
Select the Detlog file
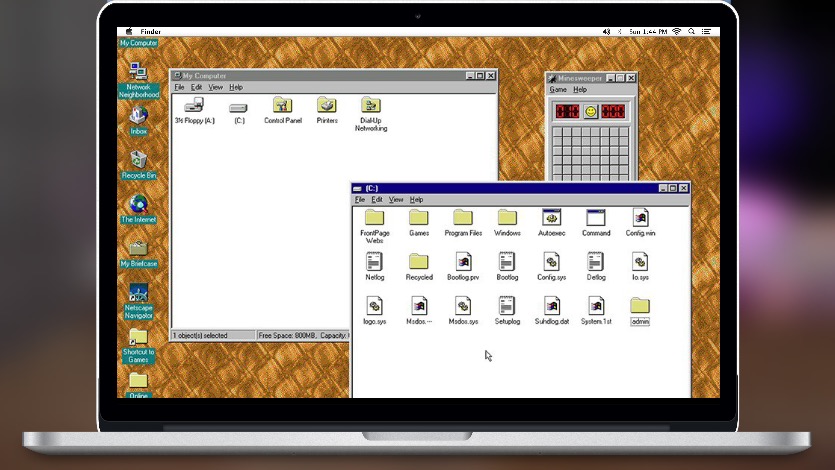(596, 267)
